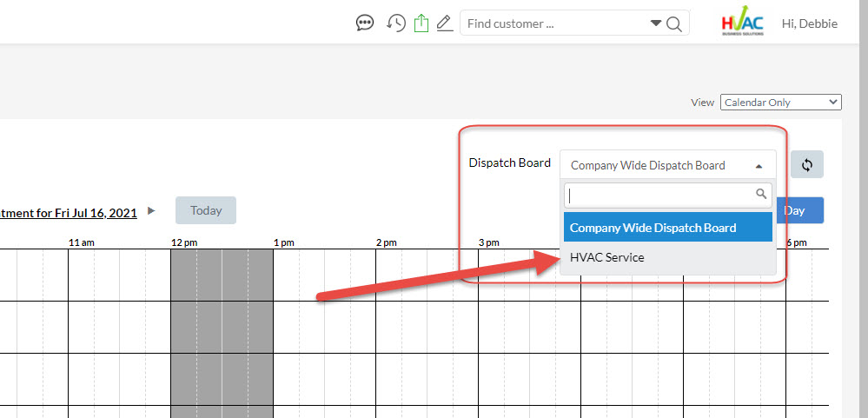
Task: Collapse the Company Wide Dispatch Board selector
Action: [x=666, y=165]
